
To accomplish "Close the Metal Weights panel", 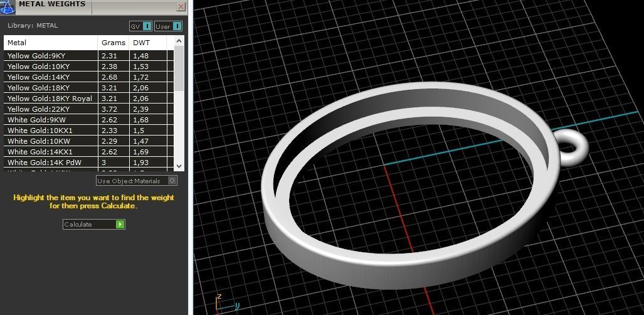I will tap(181, 6).
